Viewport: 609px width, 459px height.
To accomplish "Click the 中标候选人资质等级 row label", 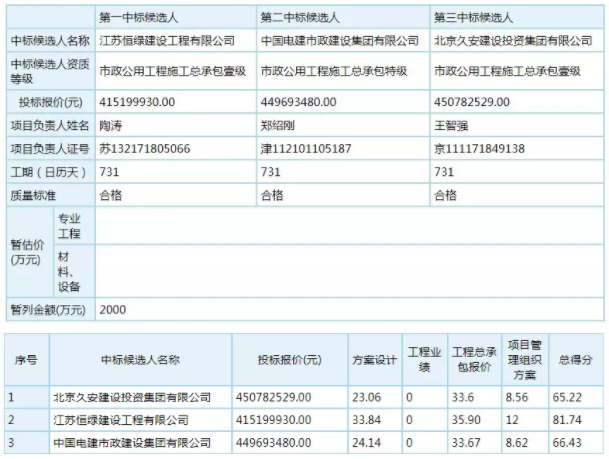I will coord(50,71).
